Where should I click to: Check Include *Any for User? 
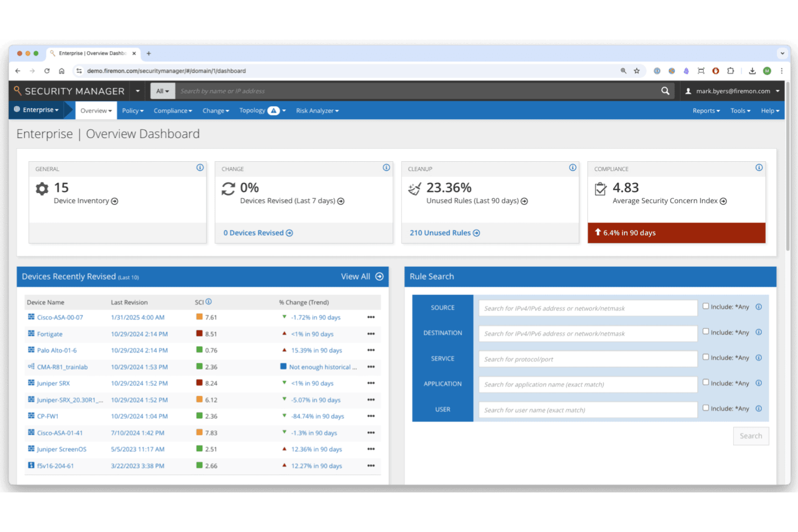point(705,407)
